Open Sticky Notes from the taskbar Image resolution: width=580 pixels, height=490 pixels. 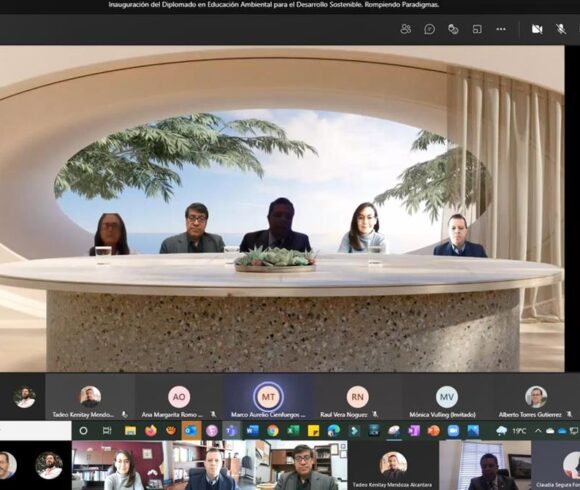pos(313,431)
